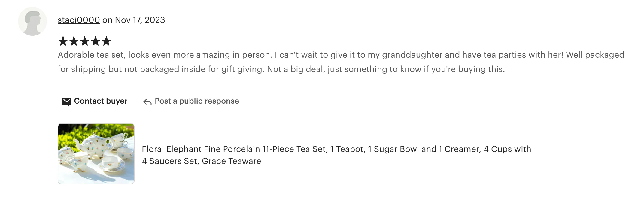
Task: Click the first star of the rating
Action: click(x=63, y=41)
